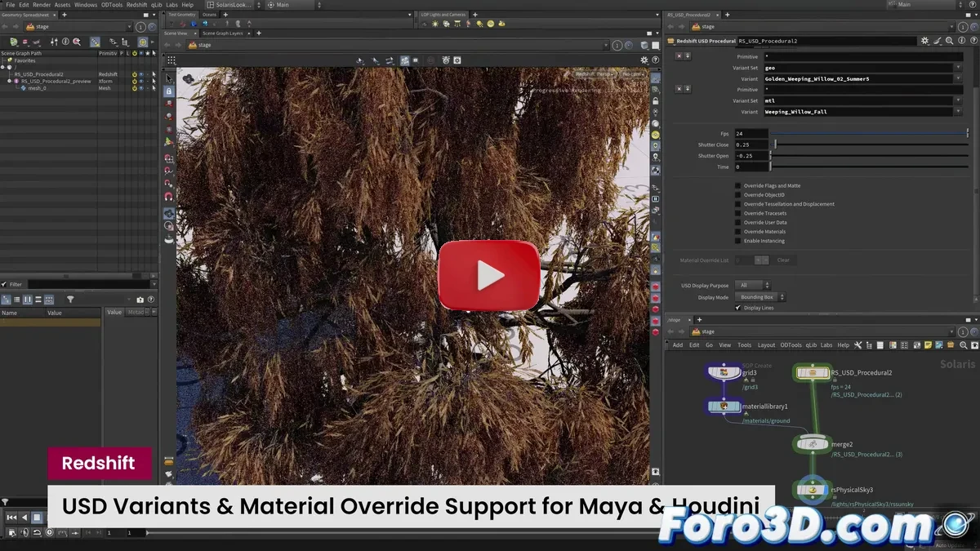Enable Override Tessellation and Displacement checkbox

tap(738, 204)
